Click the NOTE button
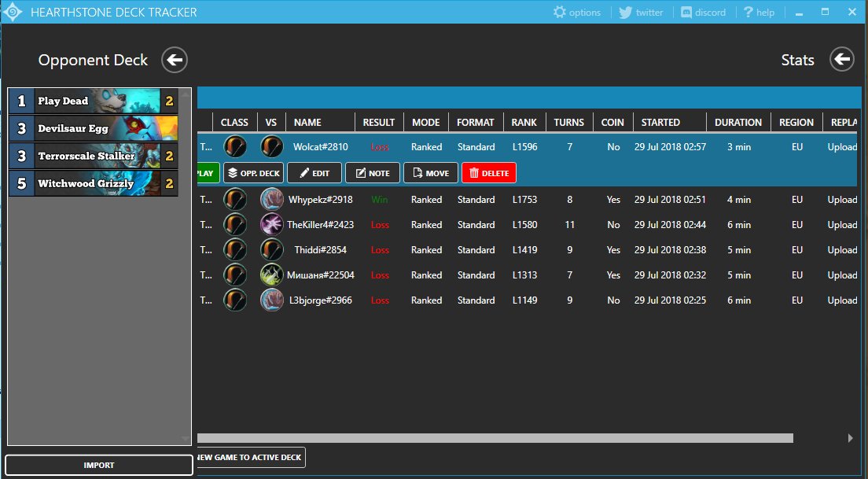Image resolution: width=868 pixels, height=479 pixels. point(373,173)
